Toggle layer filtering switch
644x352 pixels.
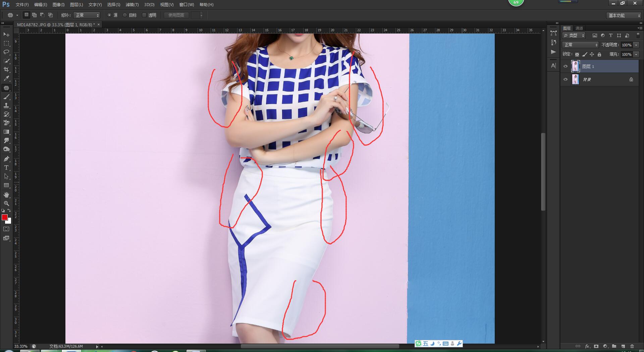638,35
